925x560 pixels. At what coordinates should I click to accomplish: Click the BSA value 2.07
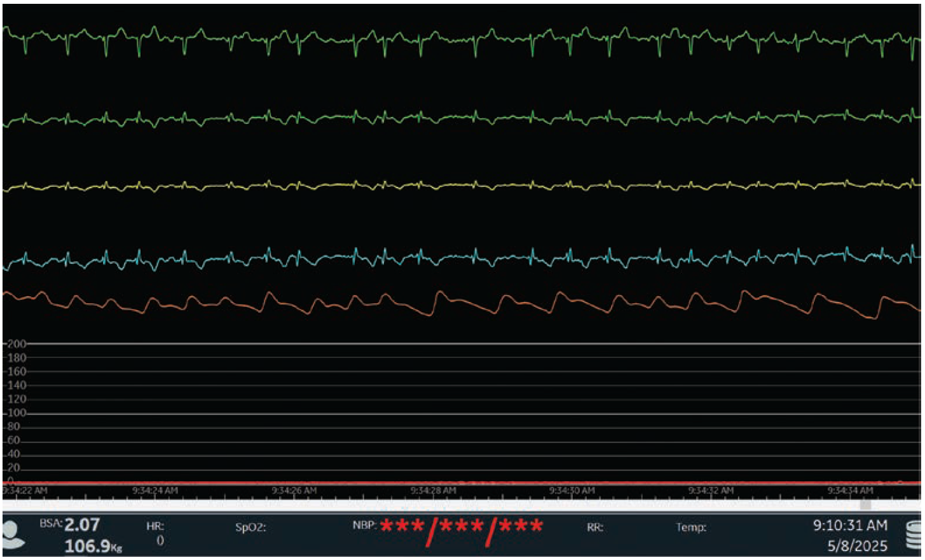[82, 525]
